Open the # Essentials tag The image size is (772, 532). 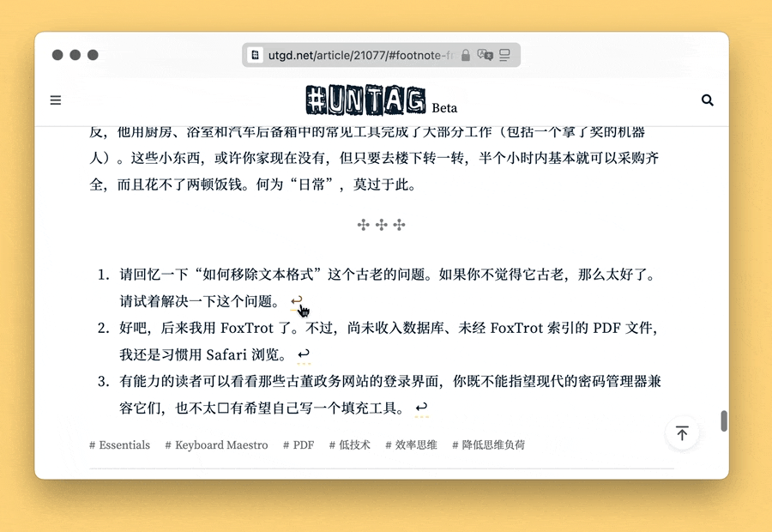(x=119, y=444)
